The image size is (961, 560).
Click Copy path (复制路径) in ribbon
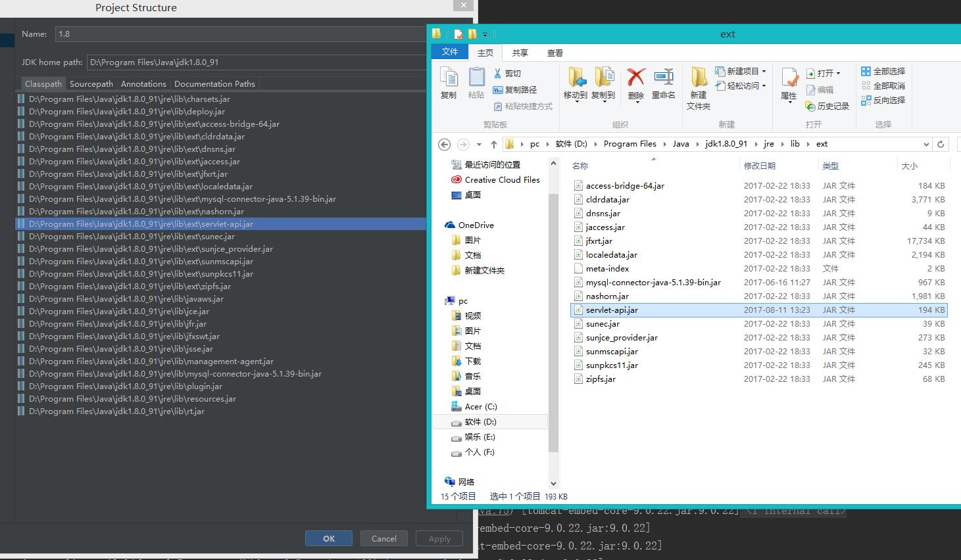(x=515, y=89)
